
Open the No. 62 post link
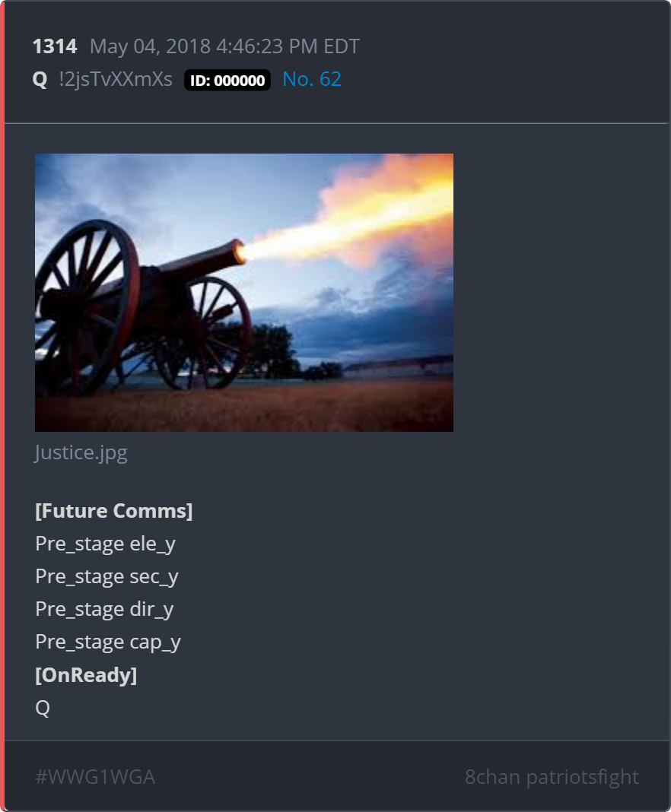(x=311, y=79)
